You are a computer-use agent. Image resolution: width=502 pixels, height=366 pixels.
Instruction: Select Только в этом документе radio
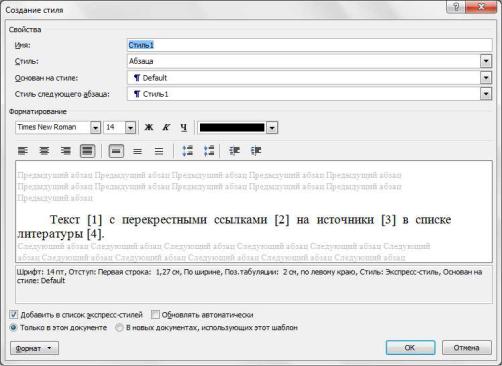[x=13, y=328]
